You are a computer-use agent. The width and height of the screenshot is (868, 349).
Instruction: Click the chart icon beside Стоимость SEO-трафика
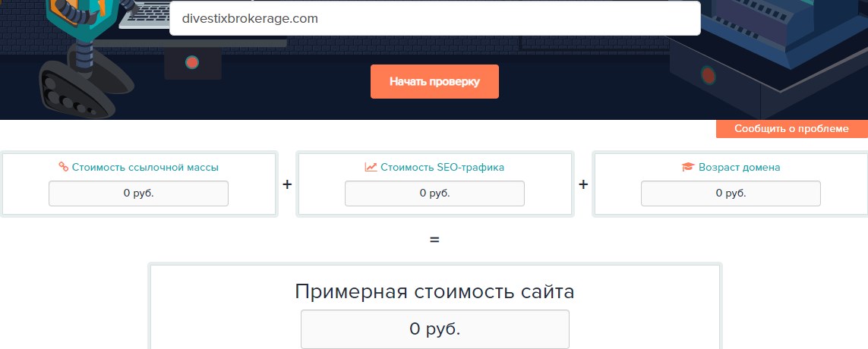click(371, 167)
